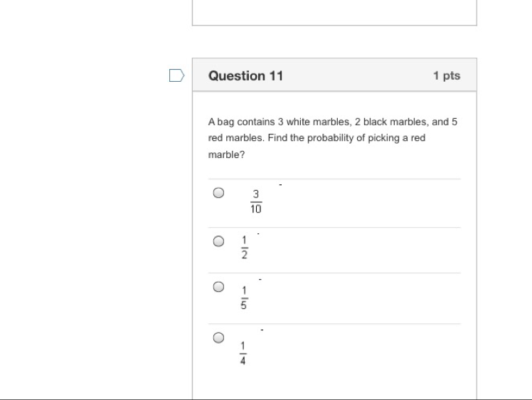532x400 pixels.
Task: Click the denominator 10 in the first answer
Action: [256, 210]
